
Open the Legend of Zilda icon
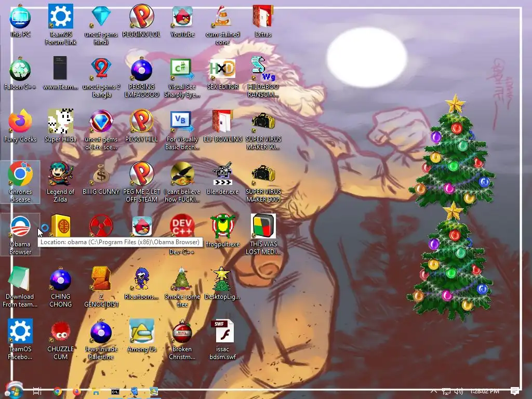[60, 182]
